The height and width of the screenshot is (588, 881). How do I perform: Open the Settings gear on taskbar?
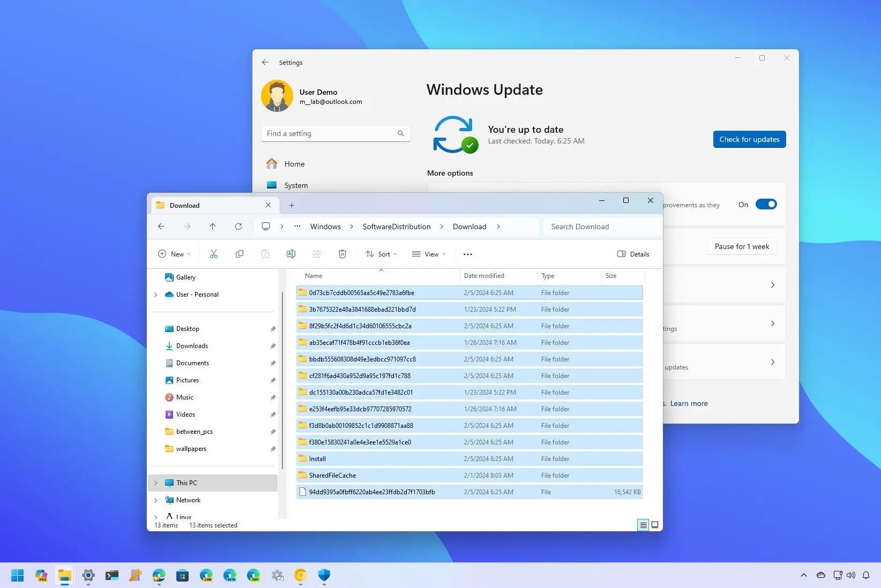[x=88, y=576]
